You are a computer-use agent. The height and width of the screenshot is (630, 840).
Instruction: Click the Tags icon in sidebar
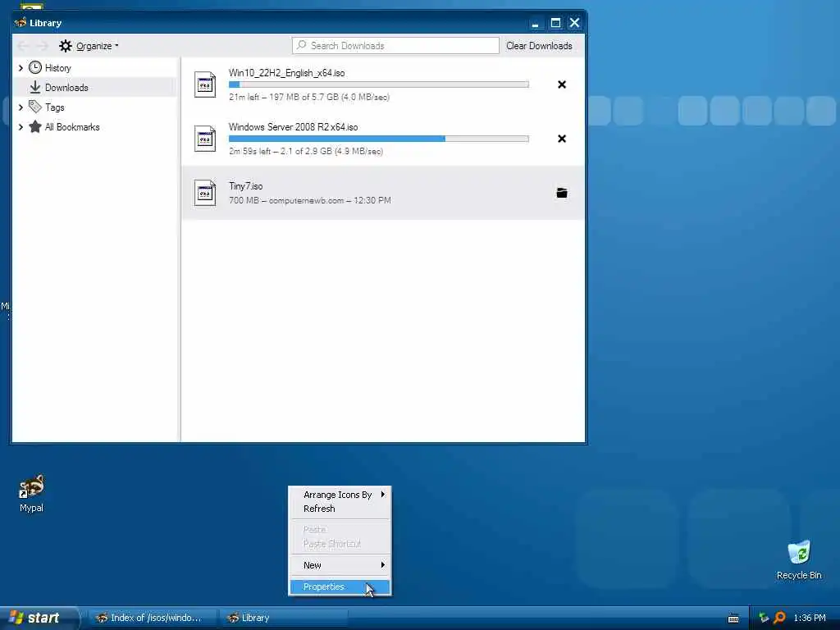coord(35,107)
